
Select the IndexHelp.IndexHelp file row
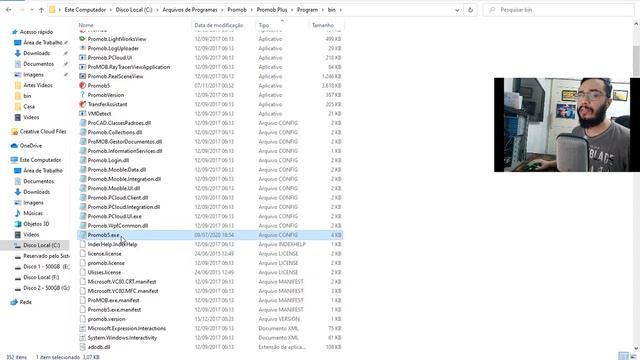(x=210, y=244)
